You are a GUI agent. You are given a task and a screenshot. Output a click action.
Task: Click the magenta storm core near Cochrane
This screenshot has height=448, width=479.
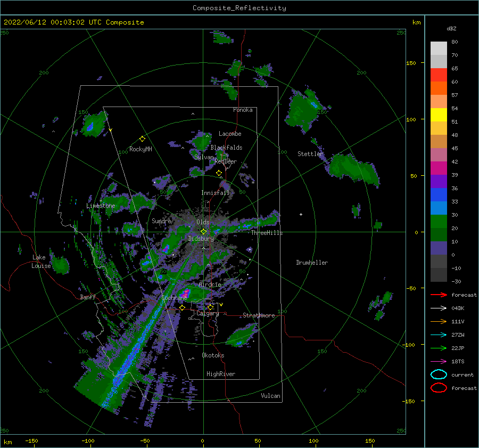click(185, 294)
